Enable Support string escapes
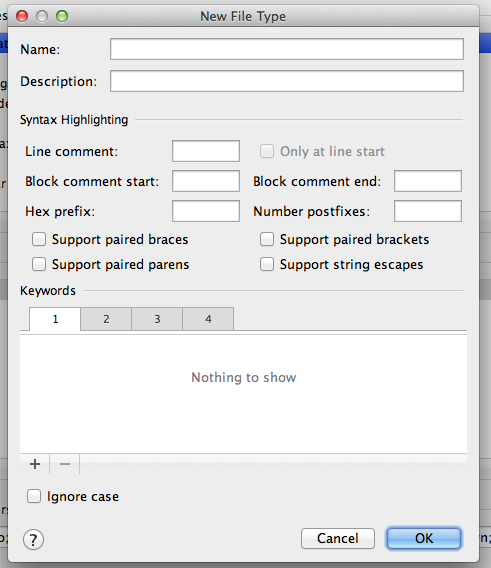This screenshot has height=568, width=491. [267, 264]
